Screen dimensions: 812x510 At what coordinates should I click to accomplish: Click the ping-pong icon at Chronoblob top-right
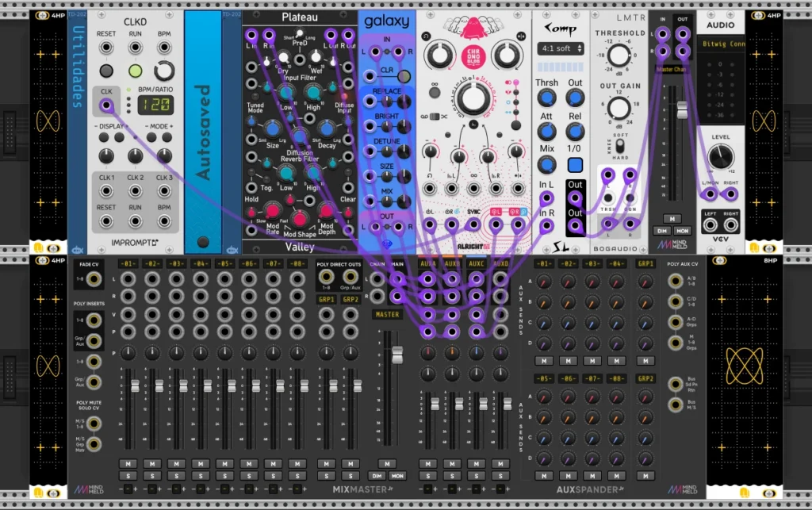pyautogui.click(x=521, y=36)
